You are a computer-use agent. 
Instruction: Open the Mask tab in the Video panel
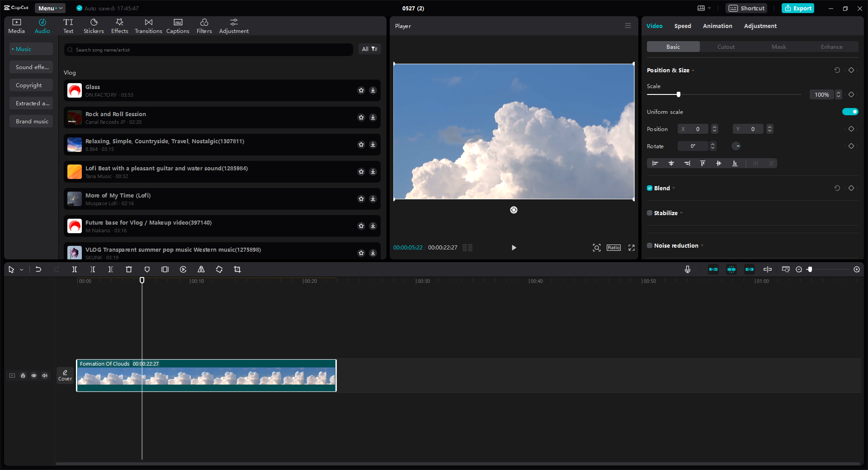[x=778, y=47]
